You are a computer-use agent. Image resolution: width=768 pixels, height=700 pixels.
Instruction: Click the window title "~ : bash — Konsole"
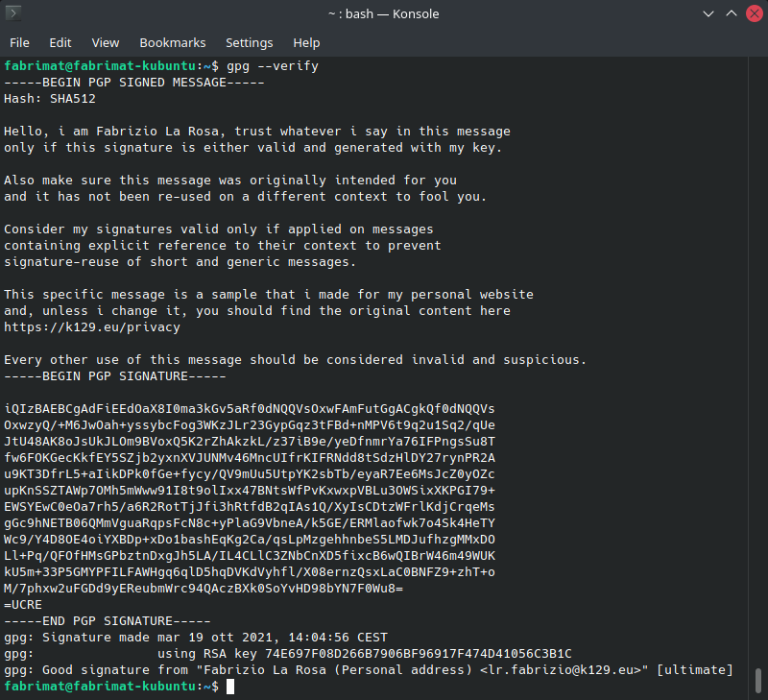(x=384, y=13)
